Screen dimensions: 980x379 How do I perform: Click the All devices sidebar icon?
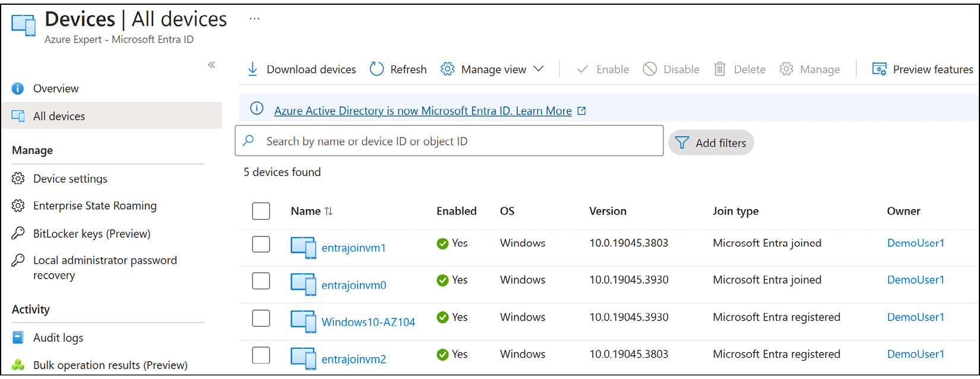pos(18,116)
